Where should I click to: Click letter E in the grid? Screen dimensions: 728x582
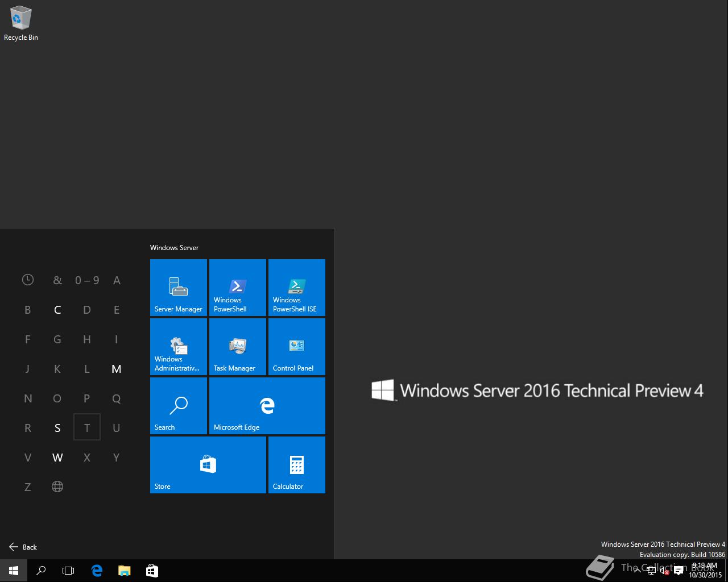coord(117,310)
